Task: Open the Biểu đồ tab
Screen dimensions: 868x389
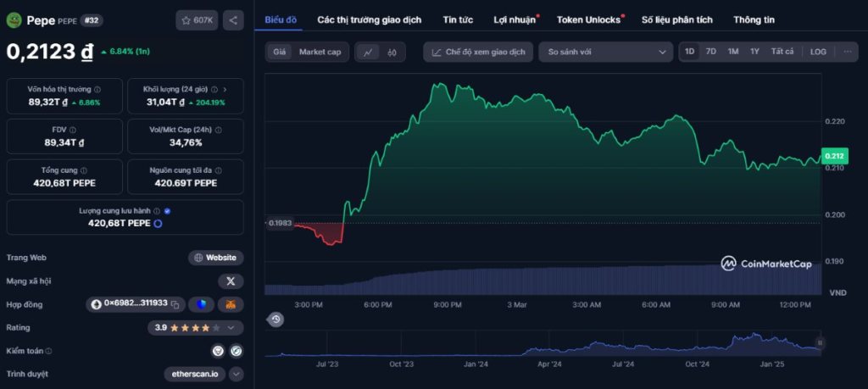Action: [281, 20]
